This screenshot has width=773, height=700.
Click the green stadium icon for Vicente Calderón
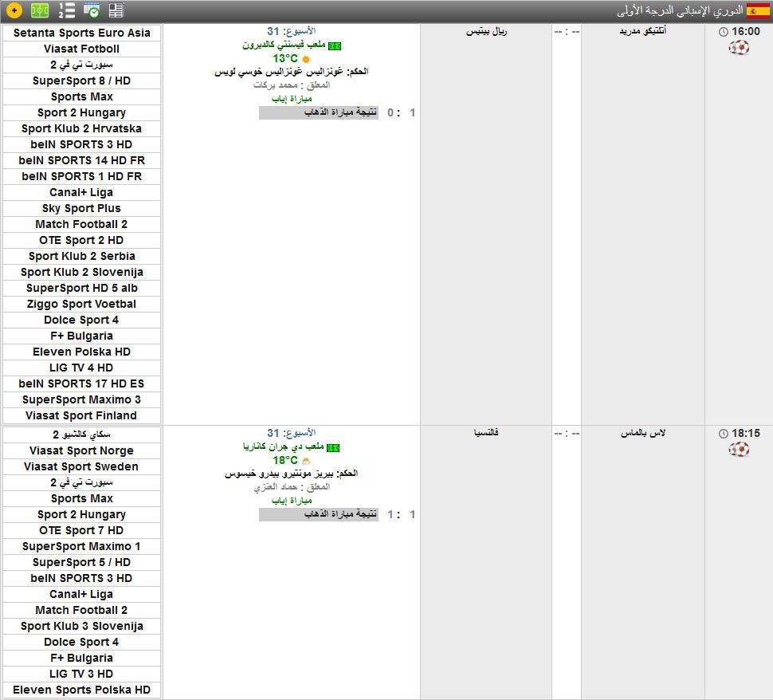[x=335, y=46]
